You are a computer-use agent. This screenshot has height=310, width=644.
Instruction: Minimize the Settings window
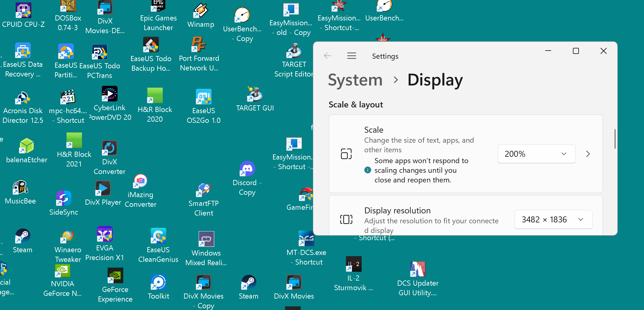click(548, 51)
